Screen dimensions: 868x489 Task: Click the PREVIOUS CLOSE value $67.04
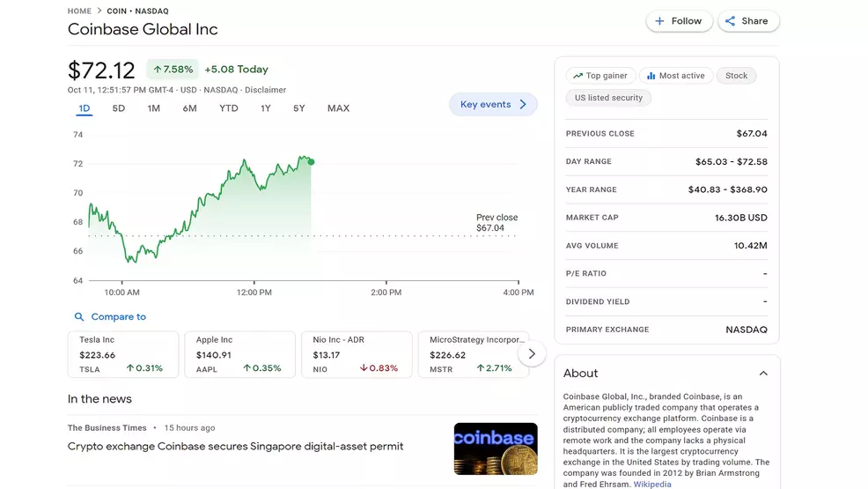(752, 133)
